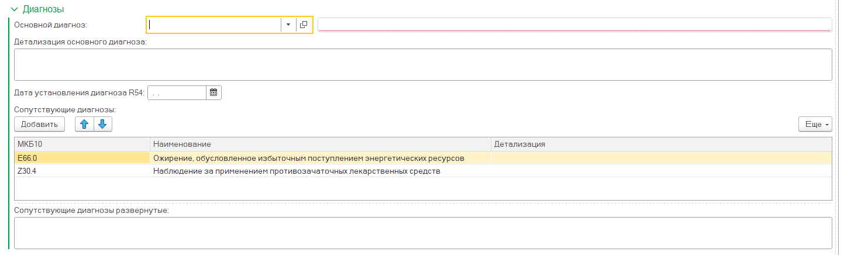Click the Дата установления диагноза date field

(177, 92)
